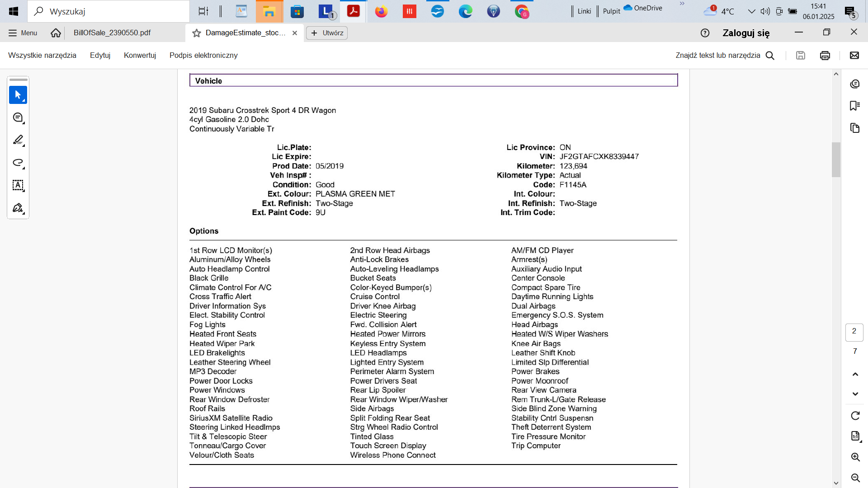
Task: Open the Pulpit taskbar toolbar
Action: (x=612, y=11)
